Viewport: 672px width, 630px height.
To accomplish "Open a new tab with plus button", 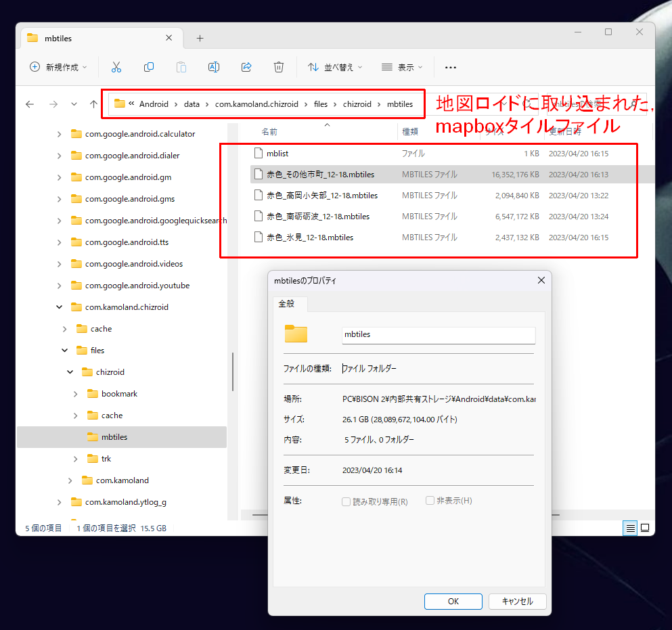I will pos(200,39).
